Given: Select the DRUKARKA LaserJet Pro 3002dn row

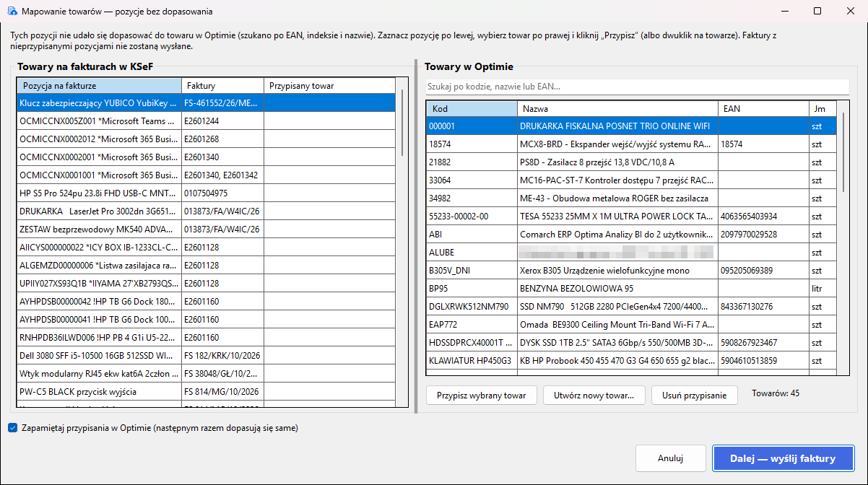Looking at the screenshot, I should 207,211.
